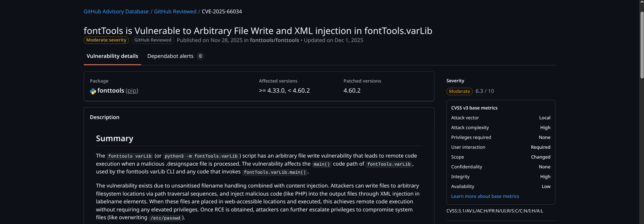
Task: Click the pip ecosystem link
Action: 132,91
